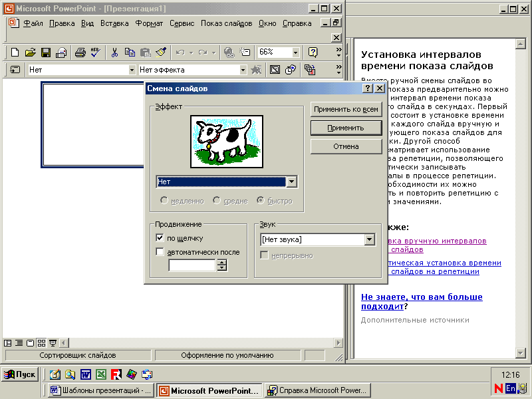Click the New Slide icon beside zoom box
This screenshot has height=399, width=532.
pos(245,53)
